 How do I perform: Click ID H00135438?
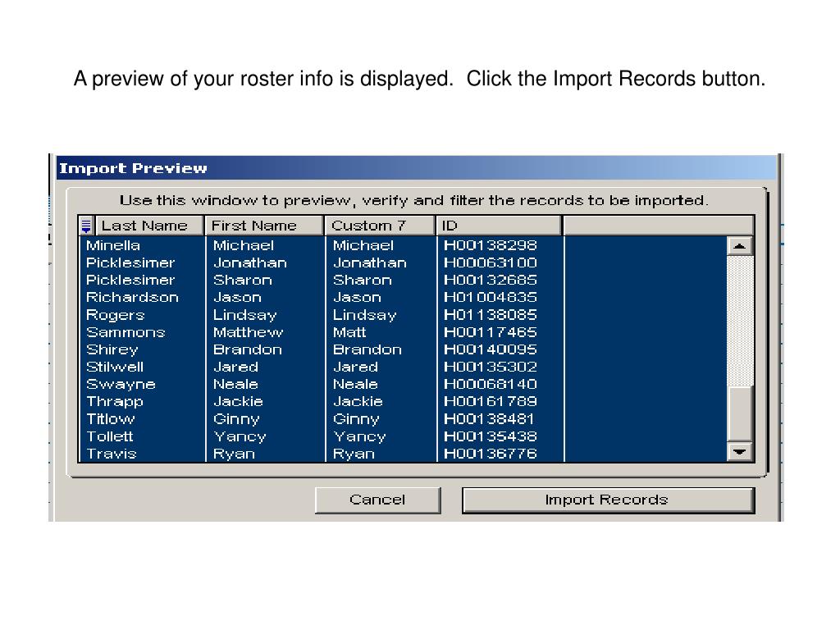tap(491, 436)
